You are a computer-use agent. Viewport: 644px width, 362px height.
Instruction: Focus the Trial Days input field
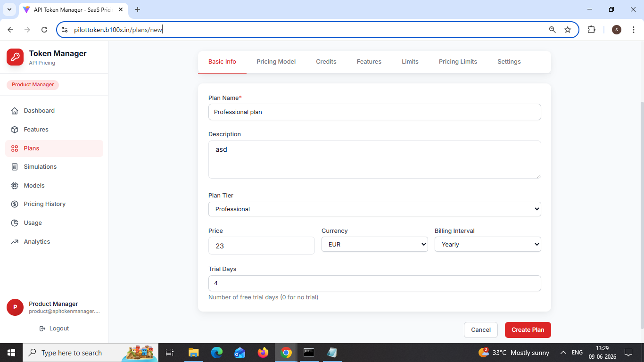(x=375, y=283)
